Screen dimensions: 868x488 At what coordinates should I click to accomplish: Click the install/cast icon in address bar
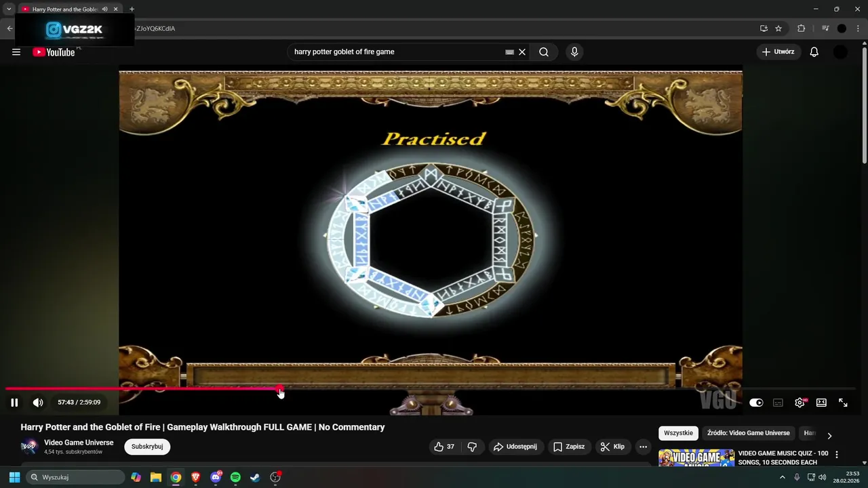[x=764, y=28]
